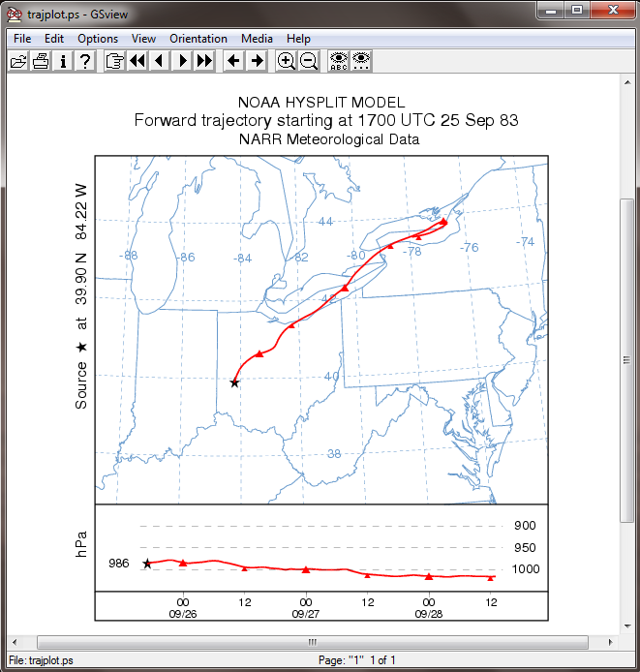Click the black star source marker on map
This screenshot has width=640, height=672.
coord(234,382)
